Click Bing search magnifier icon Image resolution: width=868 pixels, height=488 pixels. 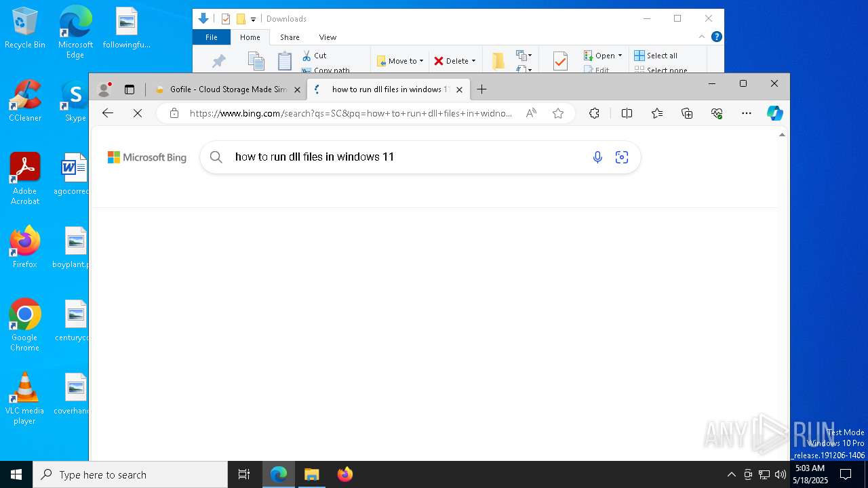[x=216, y=157]
